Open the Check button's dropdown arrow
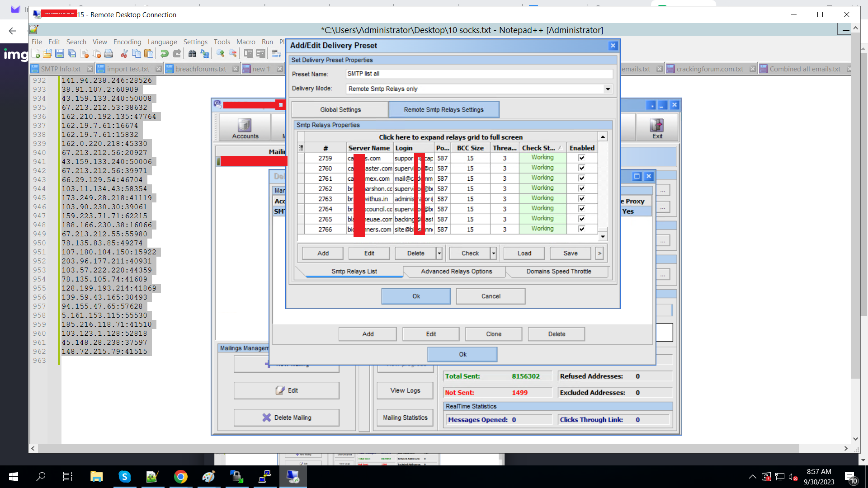This screenshot has height=488, width=868. tap(494, 253)
